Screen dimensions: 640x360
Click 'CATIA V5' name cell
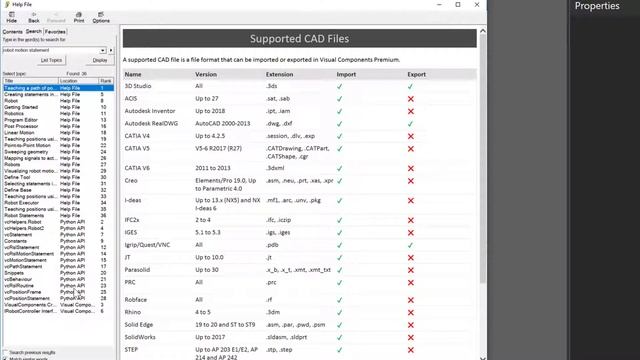tap(137, 149)
